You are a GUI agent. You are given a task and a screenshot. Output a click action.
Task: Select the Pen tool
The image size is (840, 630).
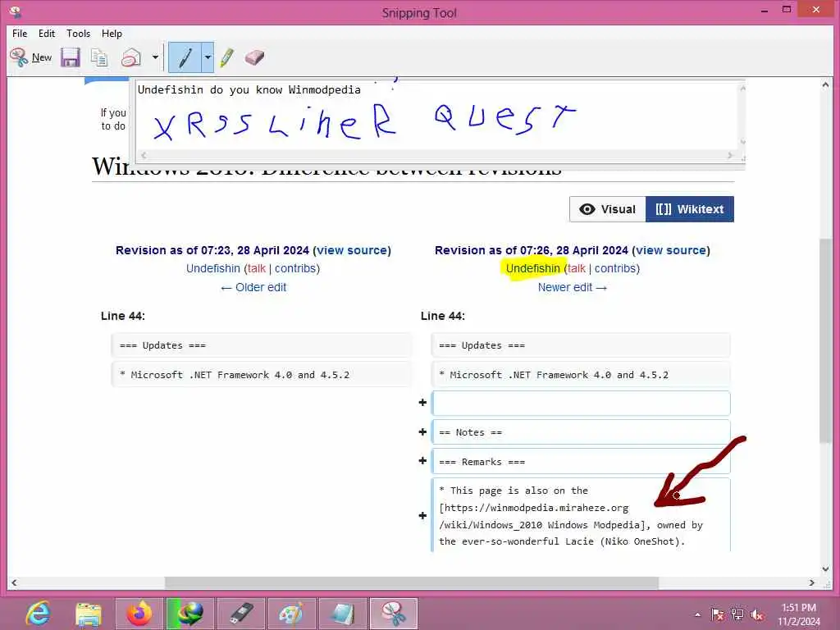pyautogui.click(x=185, y=57)
